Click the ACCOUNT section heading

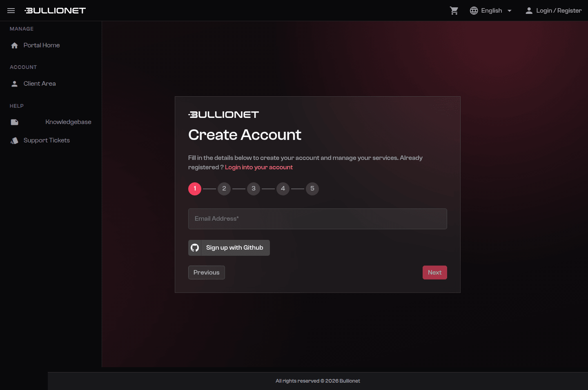(x=23, y=67)
